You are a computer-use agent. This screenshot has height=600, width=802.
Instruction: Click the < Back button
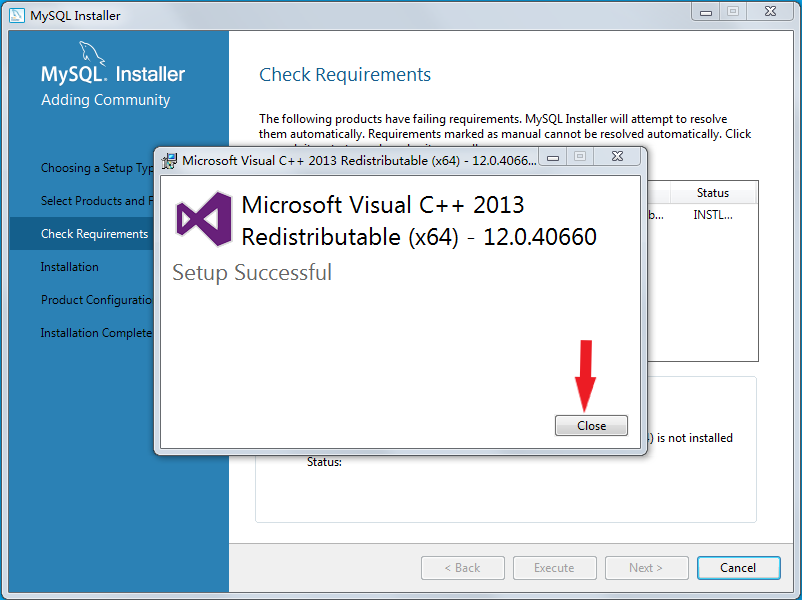coord(463,568)
